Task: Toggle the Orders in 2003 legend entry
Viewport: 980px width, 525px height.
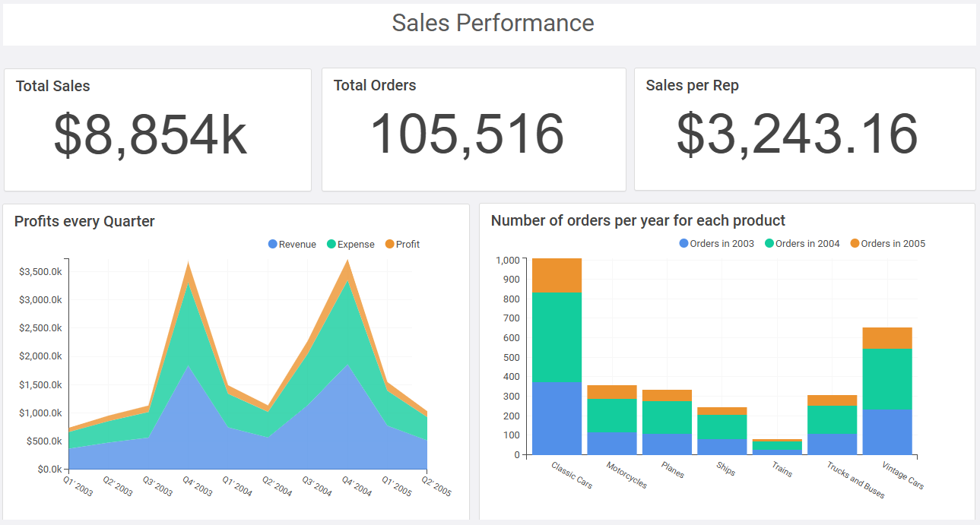Action: tap(716, 244)
